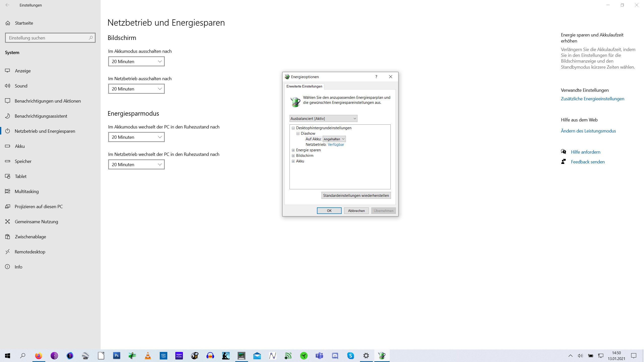Screen dimensions: 644x362
Task: Expand the Energie sparen tree node
Action: pos(293,150)
